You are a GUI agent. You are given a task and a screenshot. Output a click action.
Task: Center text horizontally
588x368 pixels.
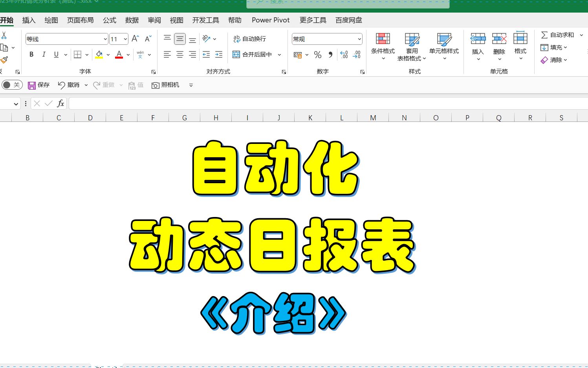(x=180, y=55)
